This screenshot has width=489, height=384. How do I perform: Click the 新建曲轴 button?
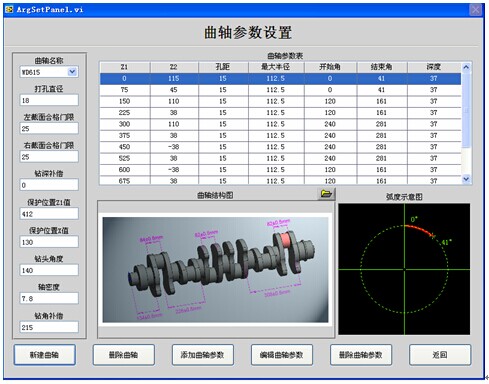coord(45,355)
